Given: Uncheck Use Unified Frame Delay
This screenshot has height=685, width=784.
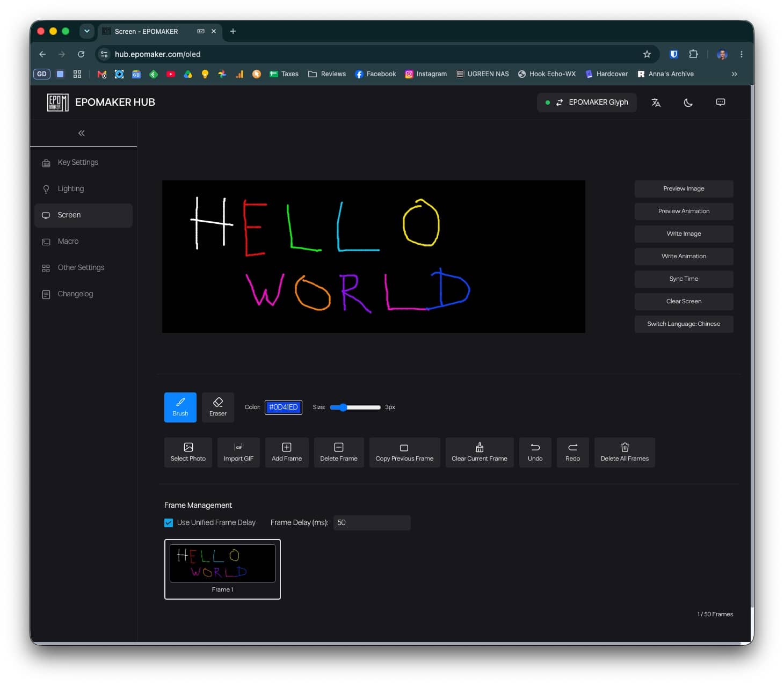Looking at the screenshot, I should (x=169, y=523).
